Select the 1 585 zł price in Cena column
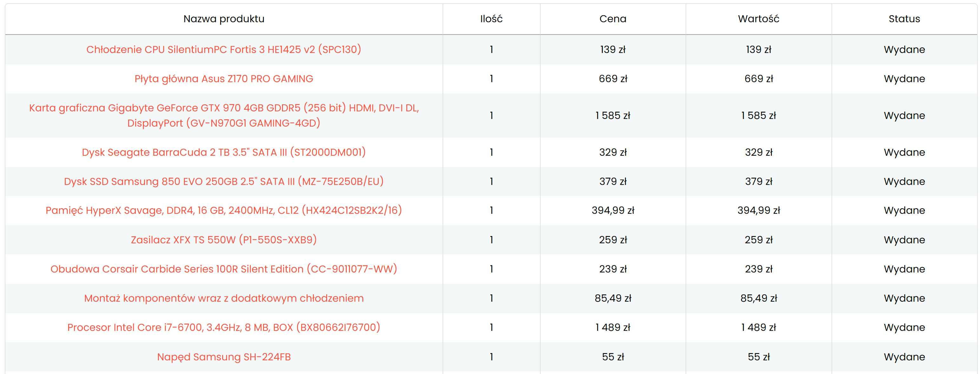980x374 pixels. 613,115
